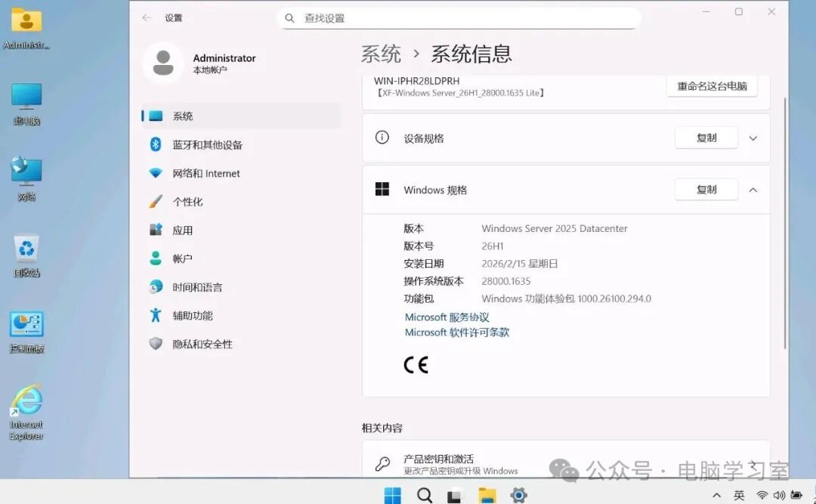Click the Accessibility figure icon
This screenshot has width=816, height=504.
(156, 315)
